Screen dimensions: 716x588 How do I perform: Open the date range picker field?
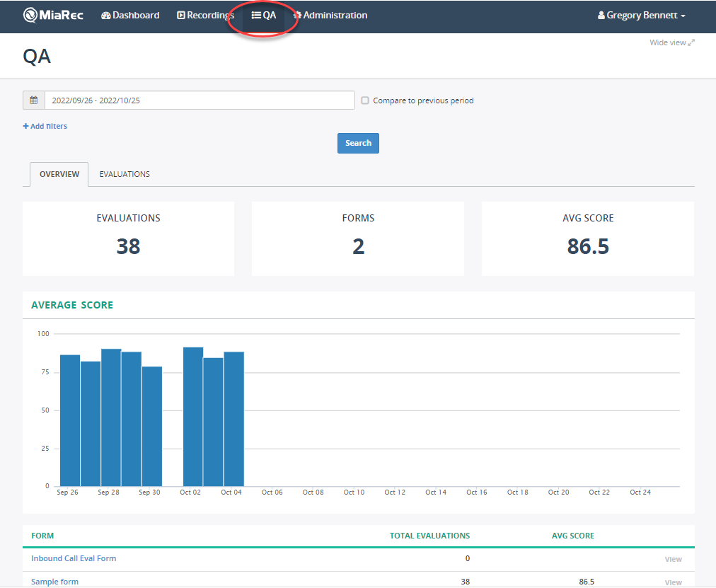[199, 100]
